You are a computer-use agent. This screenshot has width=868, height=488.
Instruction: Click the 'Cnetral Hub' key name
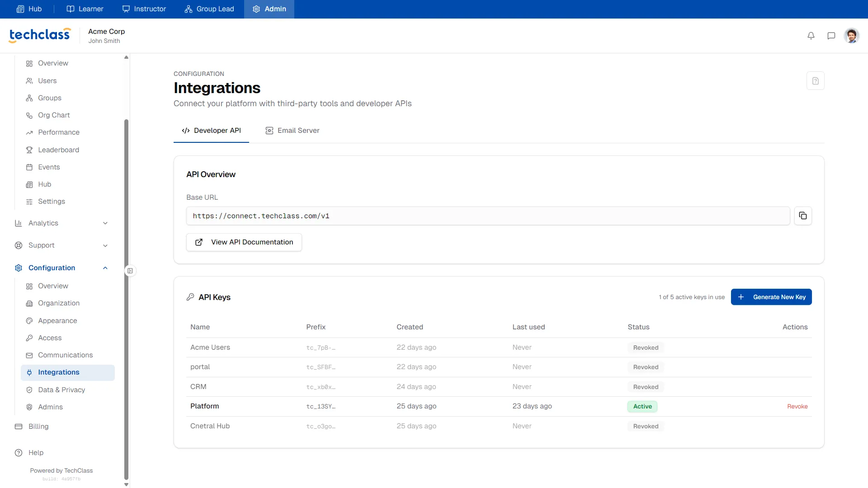coord(210,426)
